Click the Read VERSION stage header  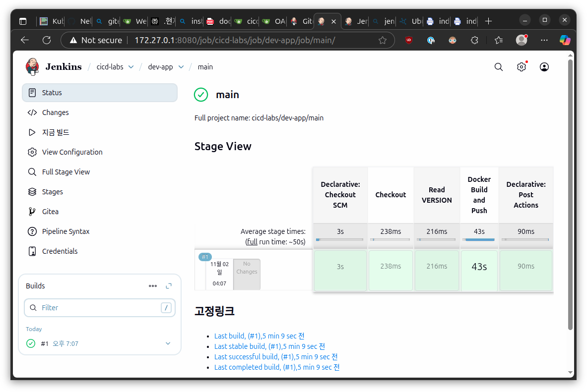[x=437, y=195]
